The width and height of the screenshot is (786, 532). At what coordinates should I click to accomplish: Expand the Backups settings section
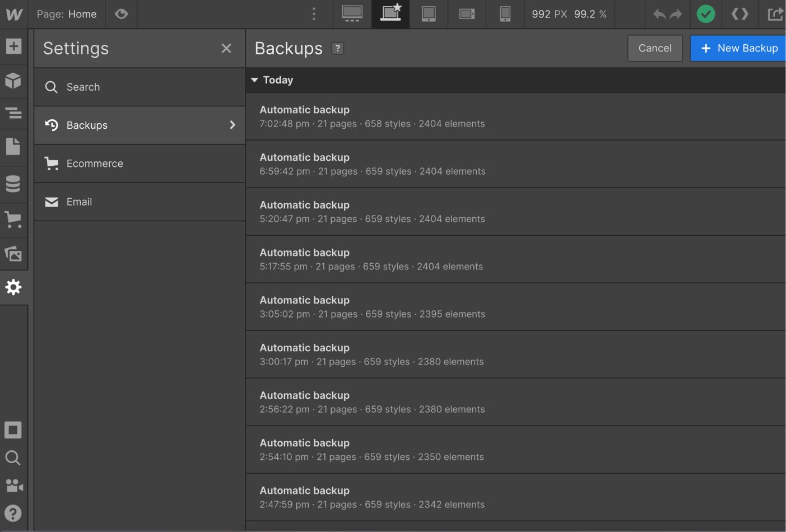coord(139,125)
